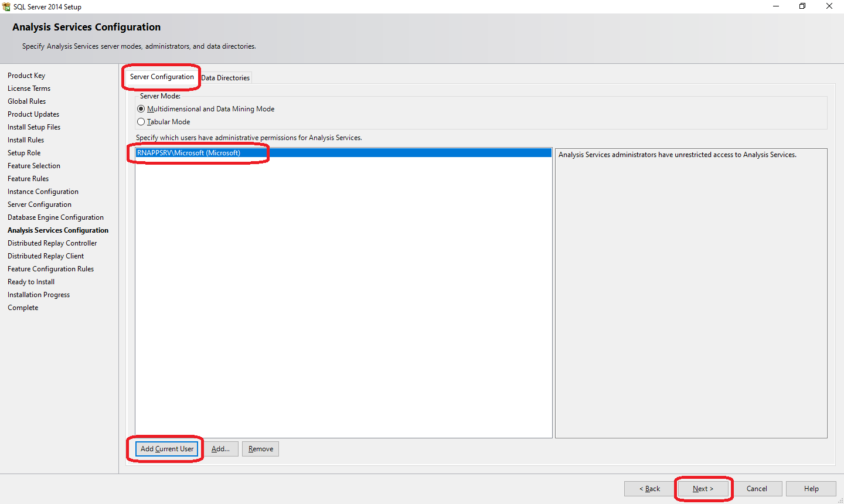The image size is (844, 504).
Task: Click Setup Role step in sidebar
Action: 24,153
